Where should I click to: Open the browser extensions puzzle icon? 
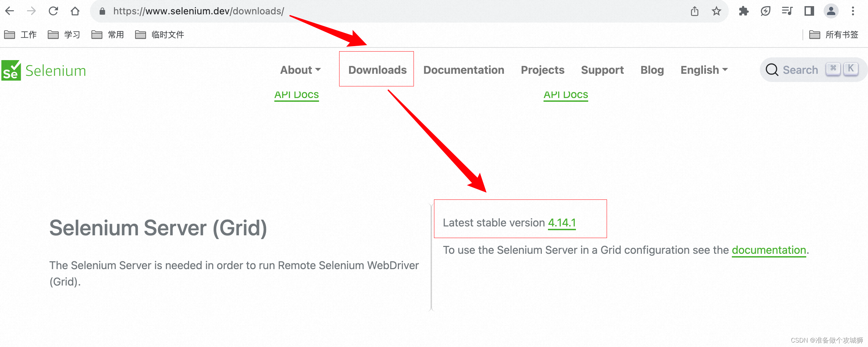(x=744, y=11)
